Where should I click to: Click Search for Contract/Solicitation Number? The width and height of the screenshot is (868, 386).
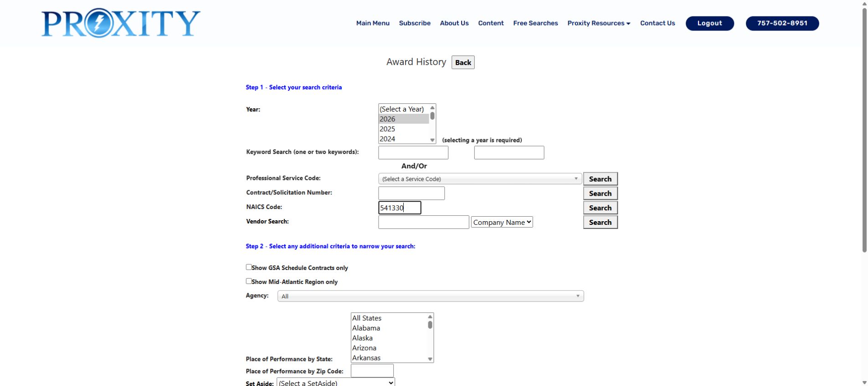(601, 193)
